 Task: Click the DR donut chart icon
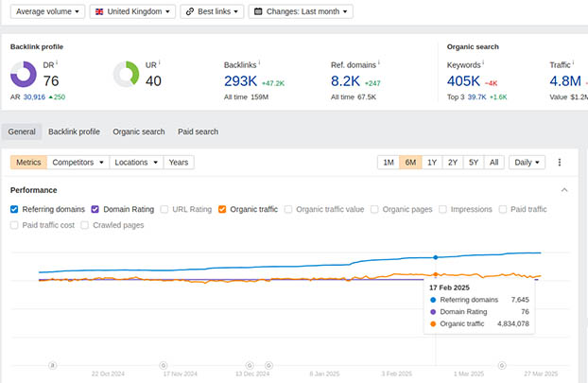click(24, 74)
